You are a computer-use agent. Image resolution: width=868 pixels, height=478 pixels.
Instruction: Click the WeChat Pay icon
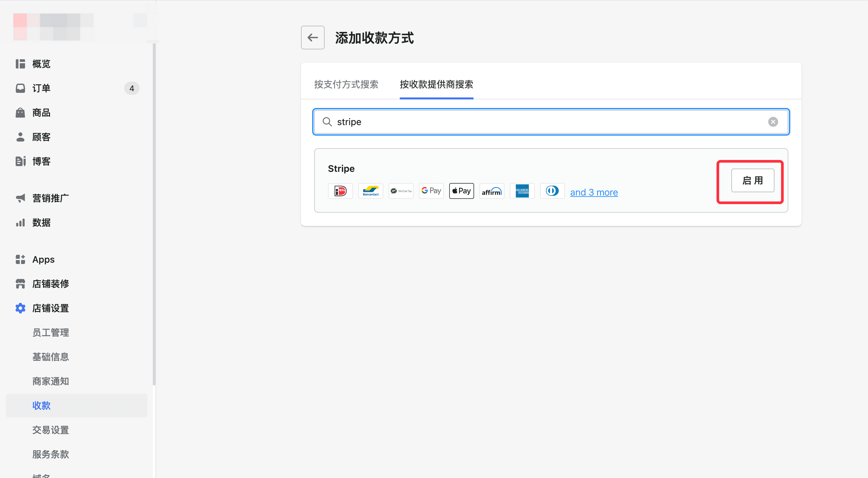click(401, 191)
